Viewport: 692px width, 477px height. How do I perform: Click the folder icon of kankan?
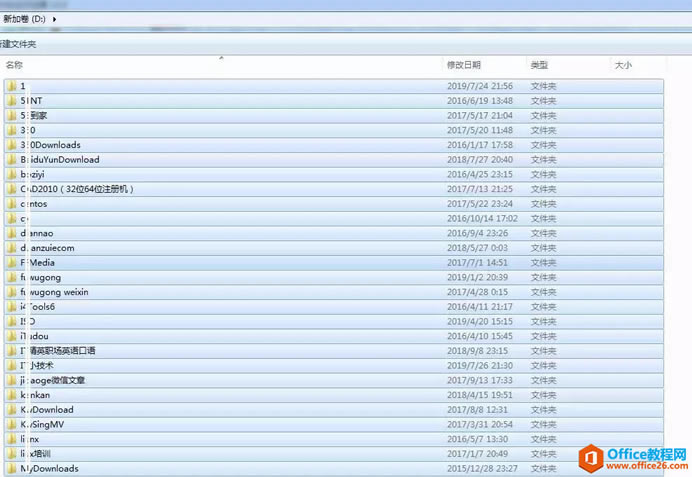tap(12, 395)
